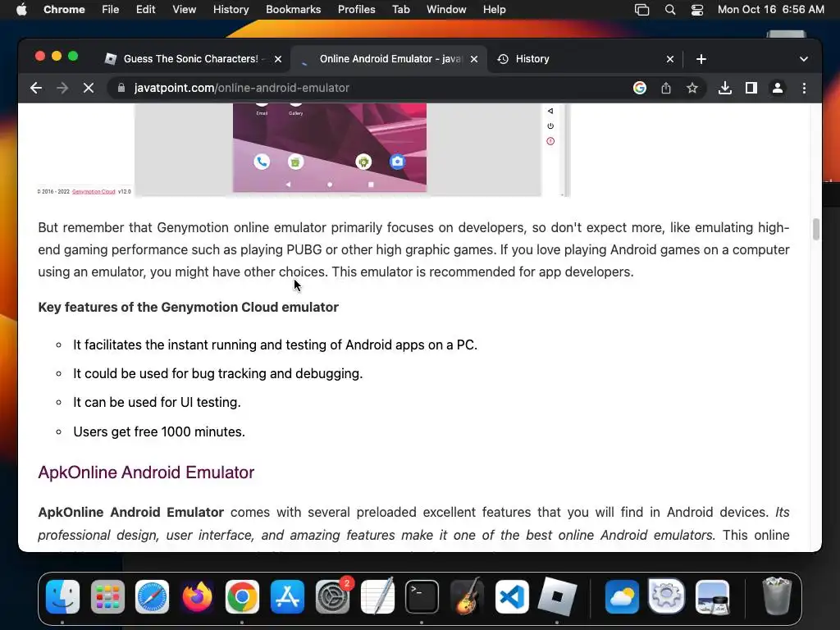Image resolution: width=840 pixels, height=630 pixels.
Task: Close the History tab
Action: tap(670, 59)
